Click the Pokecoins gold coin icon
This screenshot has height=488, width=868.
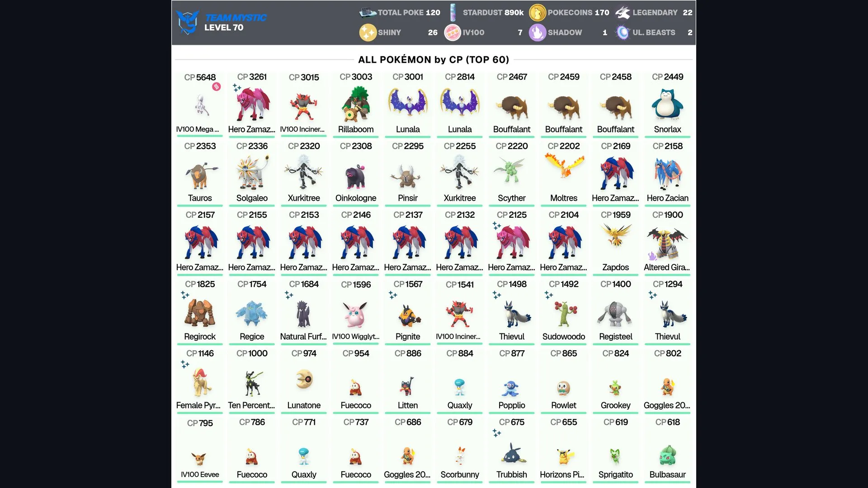coord(537,13)
